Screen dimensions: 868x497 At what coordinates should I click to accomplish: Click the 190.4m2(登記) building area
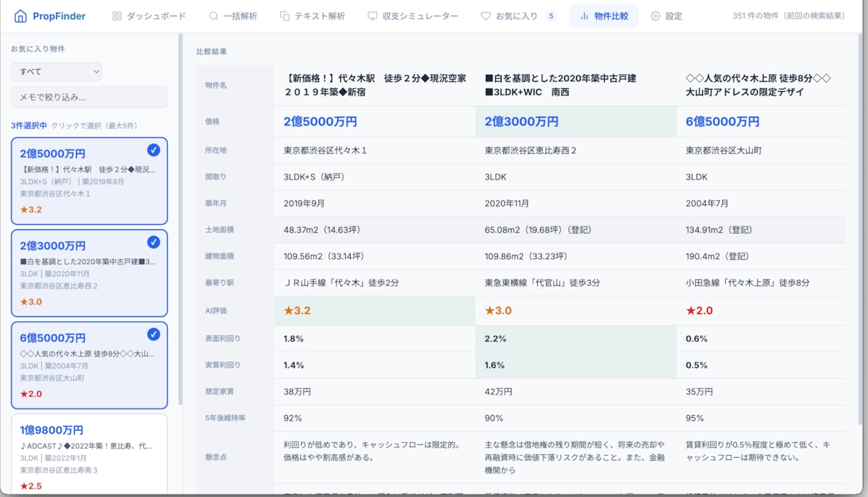pyautogui.click(x=717, y=256)
